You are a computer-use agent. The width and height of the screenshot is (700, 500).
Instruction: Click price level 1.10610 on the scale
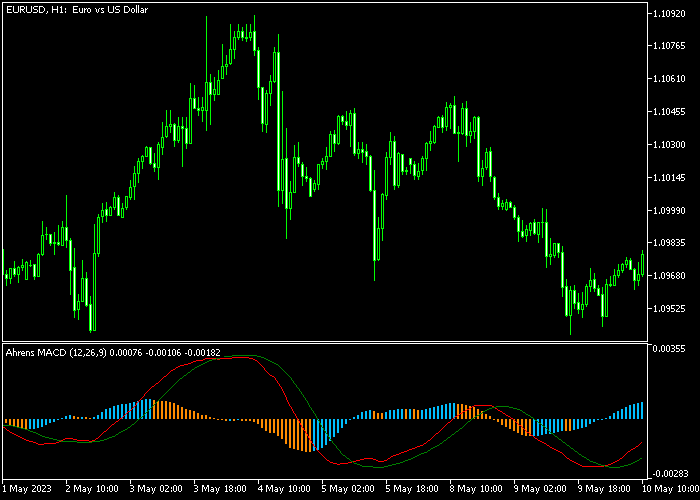(x=669, y=79)
